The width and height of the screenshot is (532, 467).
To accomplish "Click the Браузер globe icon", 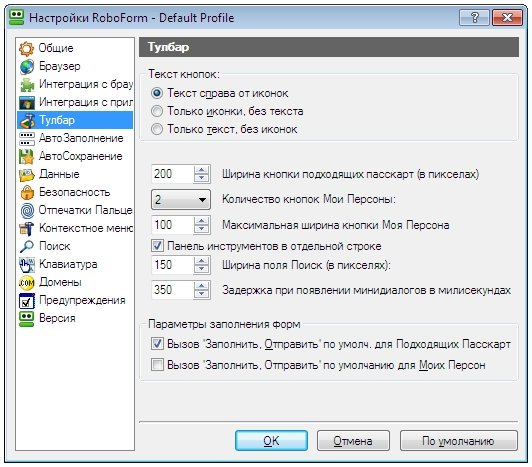I will click(26, 67).
